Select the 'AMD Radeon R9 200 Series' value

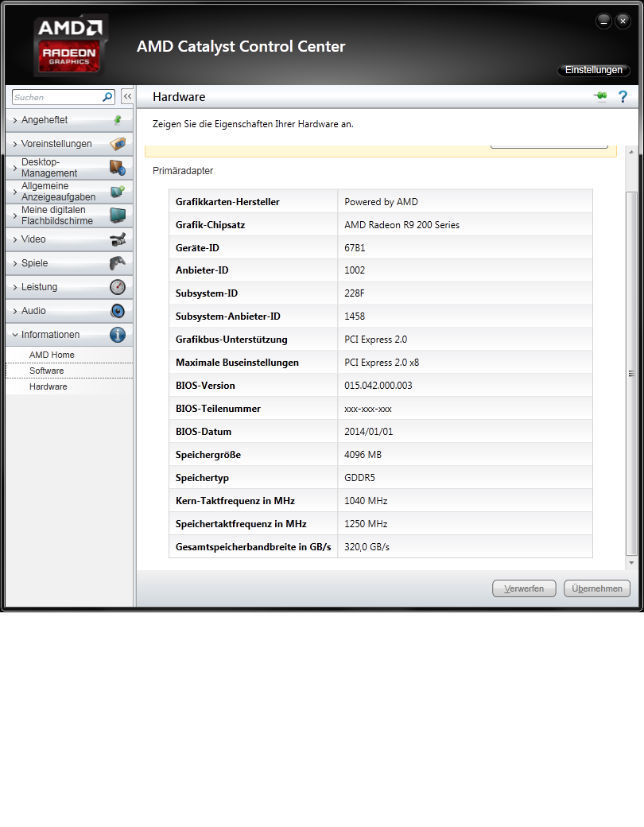[402, 225]
